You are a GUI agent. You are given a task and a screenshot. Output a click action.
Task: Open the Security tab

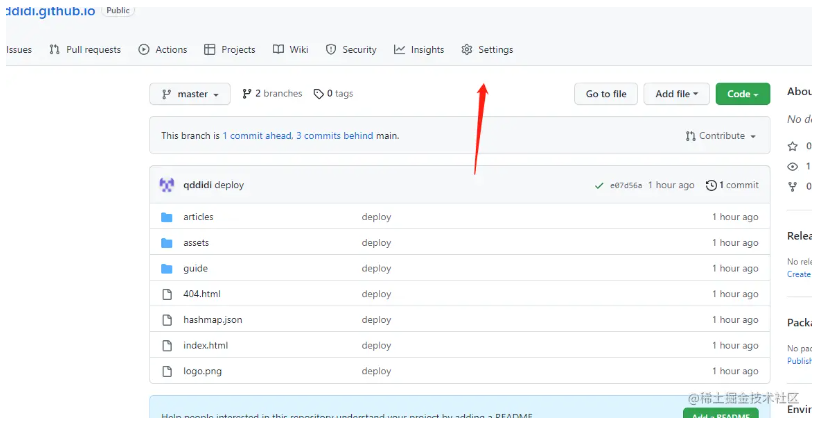click(350, 50)
